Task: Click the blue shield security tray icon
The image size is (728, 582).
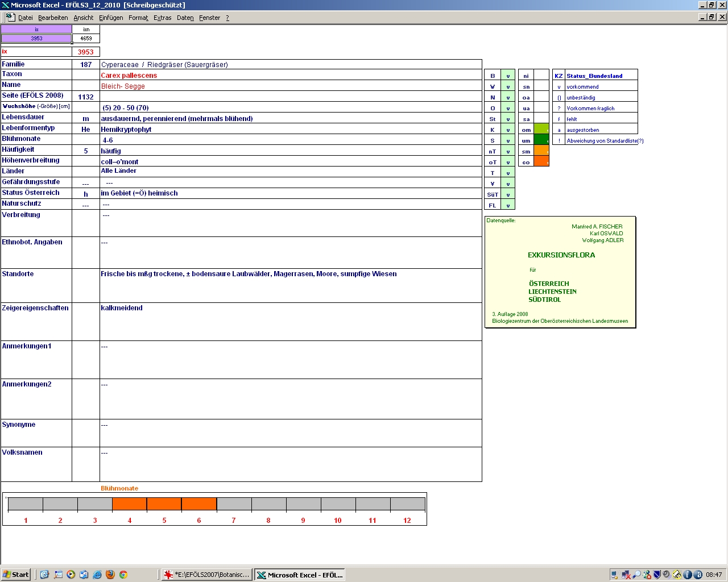Action: tap(657, 575)
